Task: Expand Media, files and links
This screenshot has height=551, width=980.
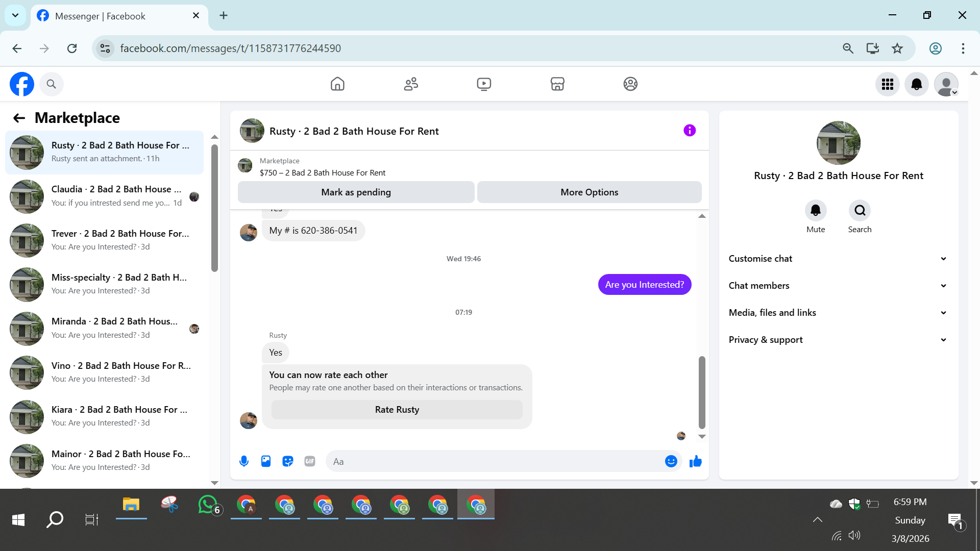Action: coord(838,313)
